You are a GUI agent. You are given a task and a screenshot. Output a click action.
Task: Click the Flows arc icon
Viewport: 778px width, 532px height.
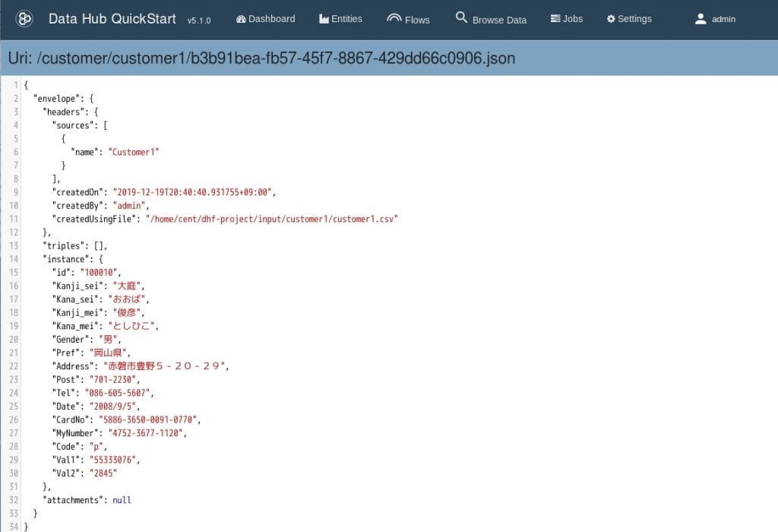394,18
